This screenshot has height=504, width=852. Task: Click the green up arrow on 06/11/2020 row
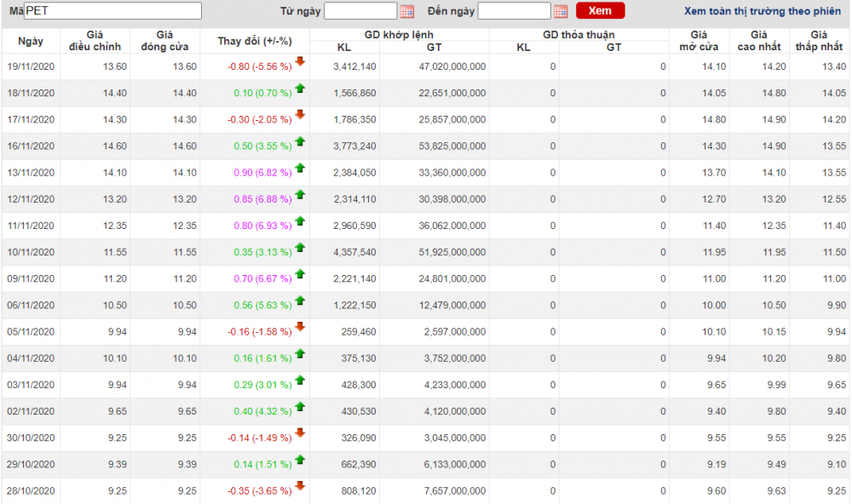[300, 300]
